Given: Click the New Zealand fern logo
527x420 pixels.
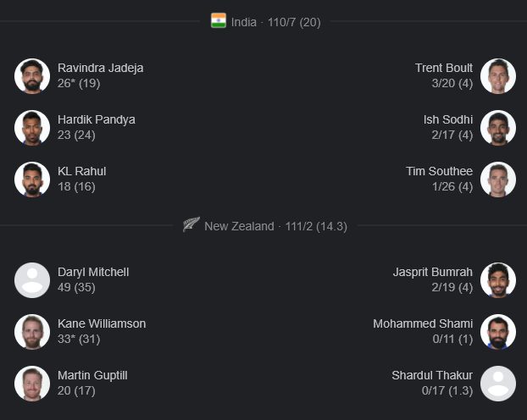Looking at the screenshot, I should [x=191, y=226].
